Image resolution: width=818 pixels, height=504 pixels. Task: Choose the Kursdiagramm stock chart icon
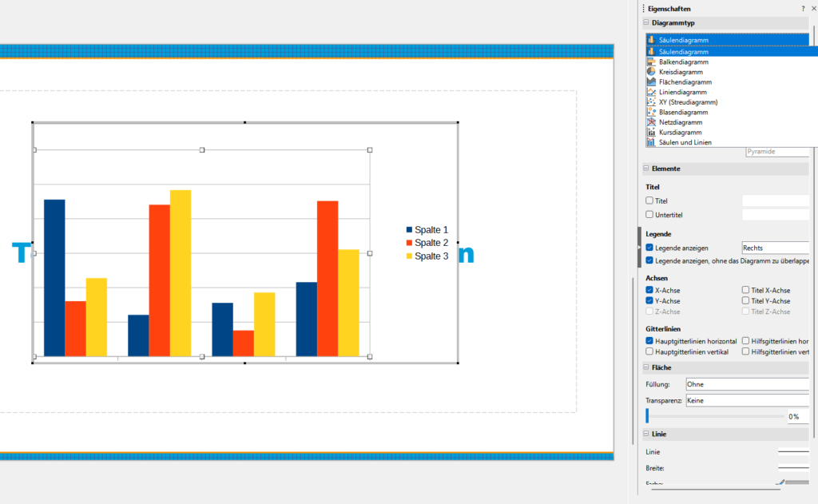pyautogui.click(x=651, y=132)
